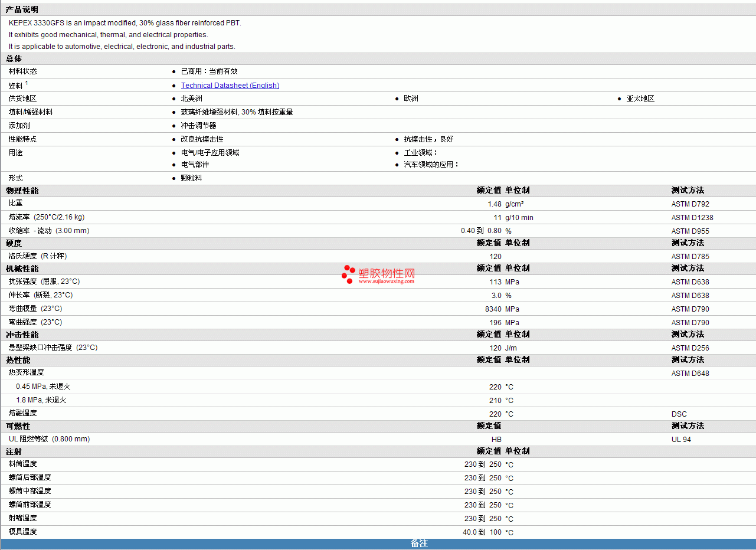Click the UL 94 test method
756x550 pixels.
pyautogui.click(x=681, y=440)
